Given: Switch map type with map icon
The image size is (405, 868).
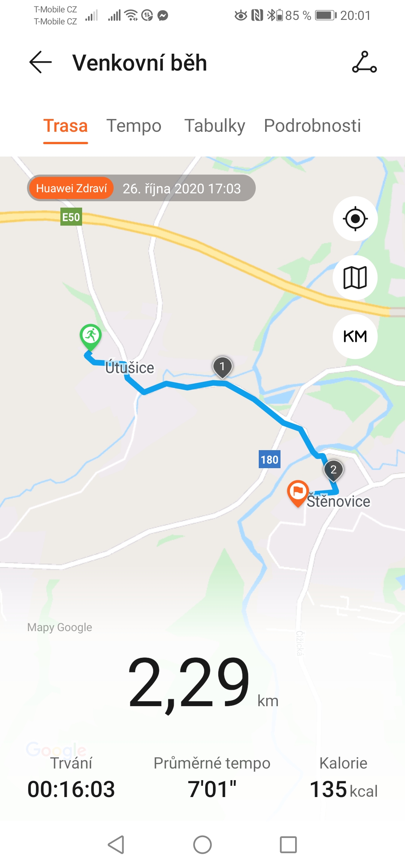Looking at the screenshot, I should (355, 277).
